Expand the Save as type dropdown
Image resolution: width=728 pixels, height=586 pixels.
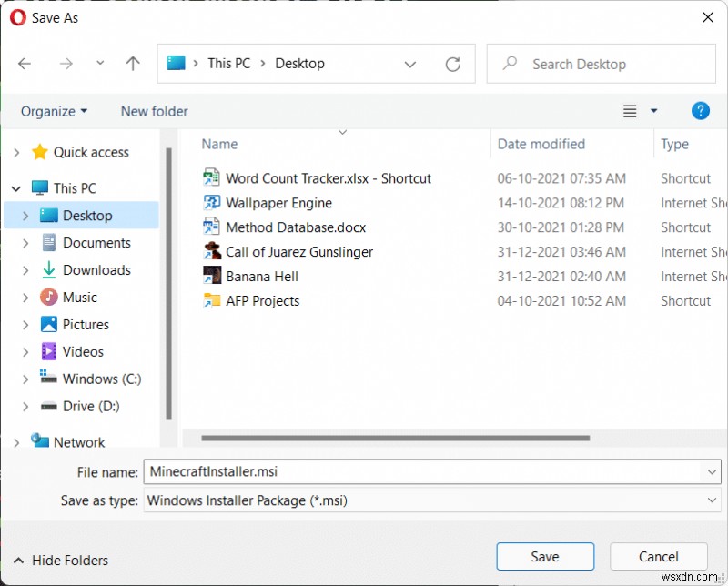[x=712, y=500]
